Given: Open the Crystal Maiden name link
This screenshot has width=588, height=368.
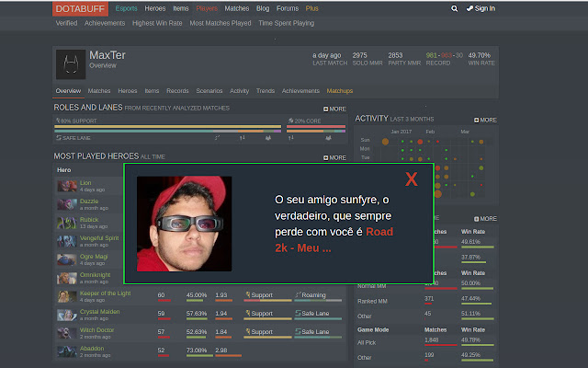Looking at the screenshot, I should pos(100,312).
